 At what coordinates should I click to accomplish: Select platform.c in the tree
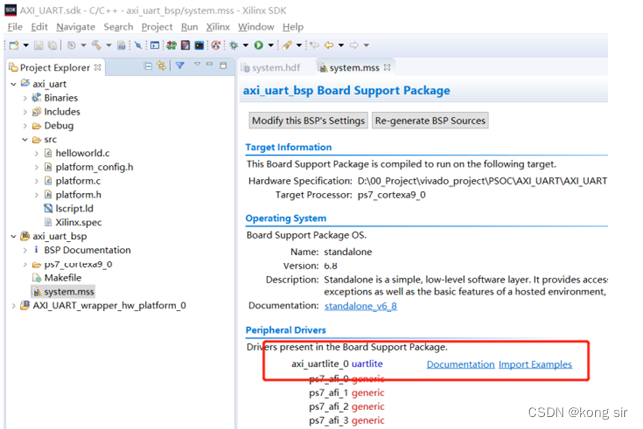pyautogui.click(x=78, y=181)
